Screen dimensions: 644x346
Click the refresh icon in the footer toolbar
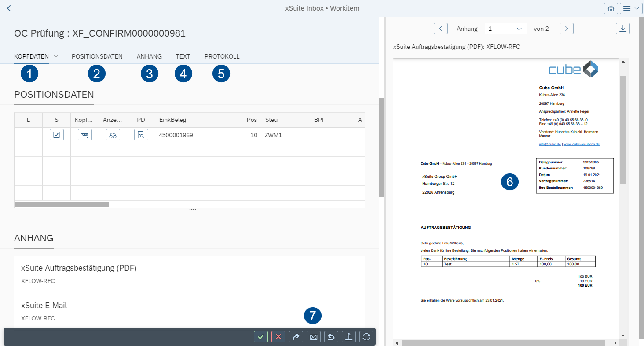point(366,337)
